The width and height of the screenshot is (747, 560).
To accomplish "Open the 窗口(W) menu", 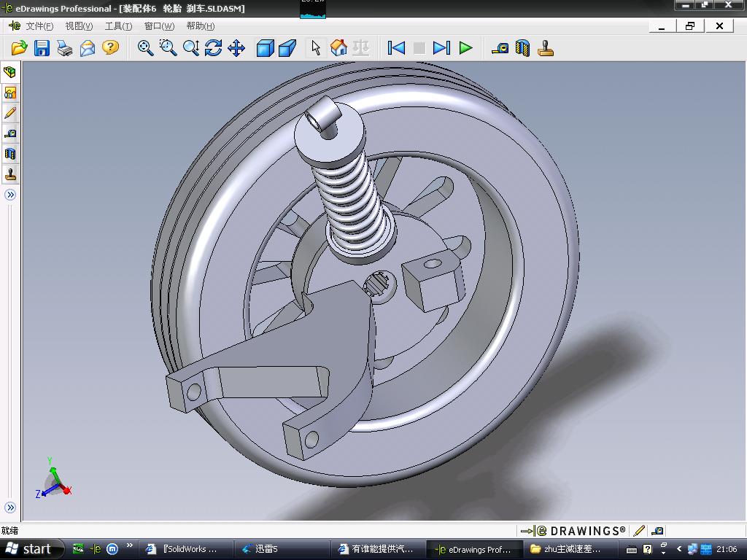I will click(x=159, y=26).
